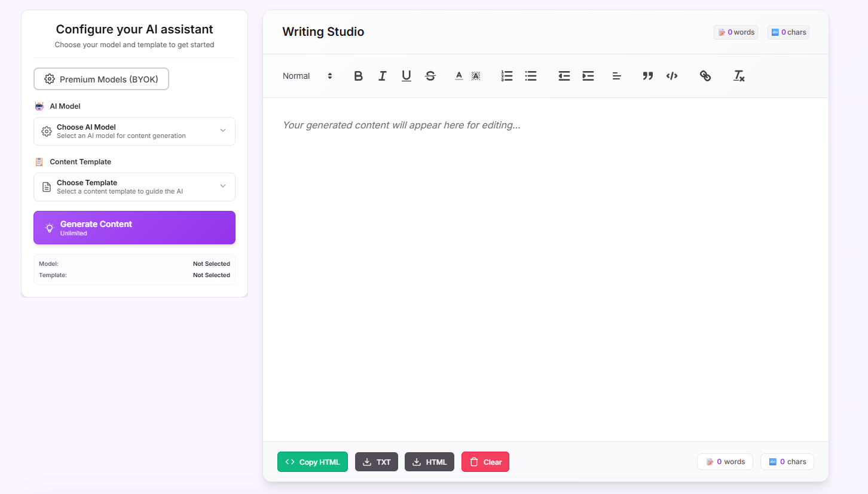Insert a bulleted list
Screen dimensions: 868x494
click(x=531, y=76)
